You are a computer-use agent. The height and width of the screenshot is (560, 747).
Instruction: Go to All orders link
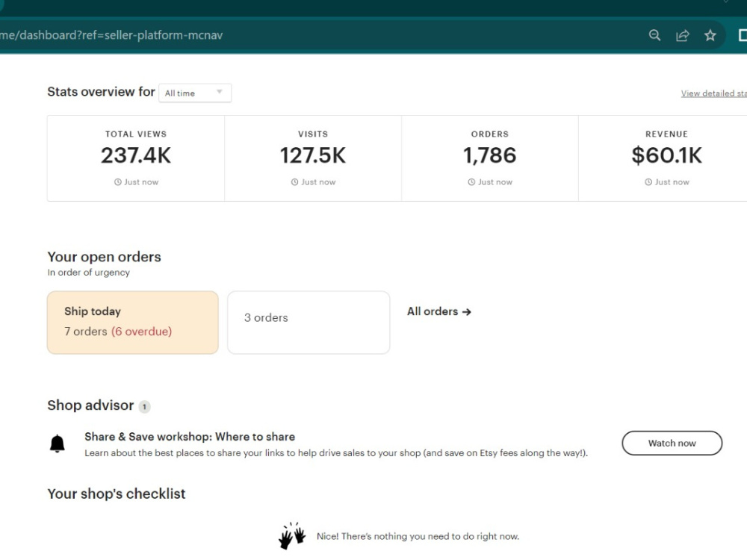tap(438, 311)
